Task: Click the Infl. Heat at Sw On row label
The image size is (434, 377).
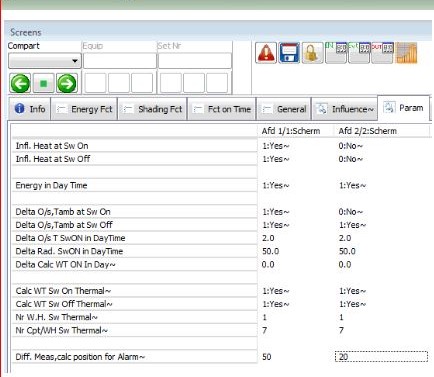Action: tap(52, 146)
